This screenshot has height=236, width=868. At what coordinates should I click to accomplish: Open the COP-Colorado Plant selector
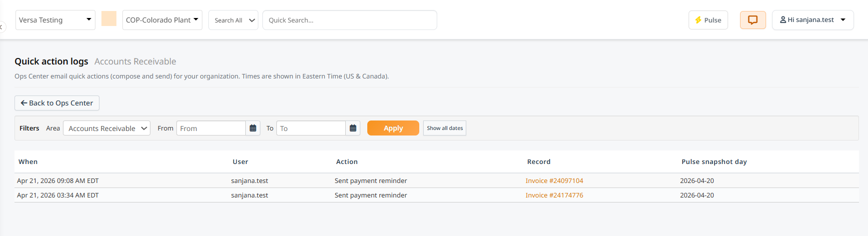coord(162,20)
